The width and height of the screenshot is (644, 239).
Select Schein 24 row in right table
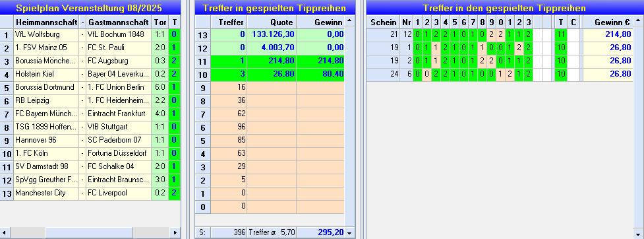click(x=499, y=75)
